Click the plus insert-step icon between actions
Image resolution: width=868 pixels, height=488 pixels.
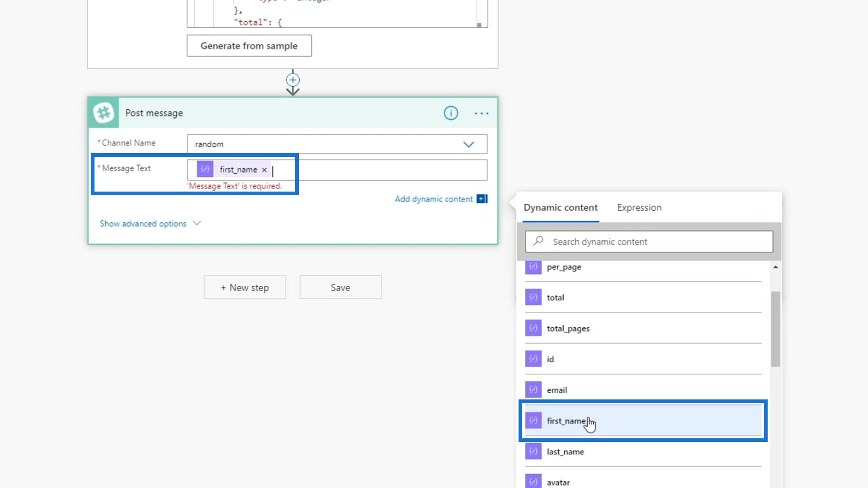pos(292,80)
